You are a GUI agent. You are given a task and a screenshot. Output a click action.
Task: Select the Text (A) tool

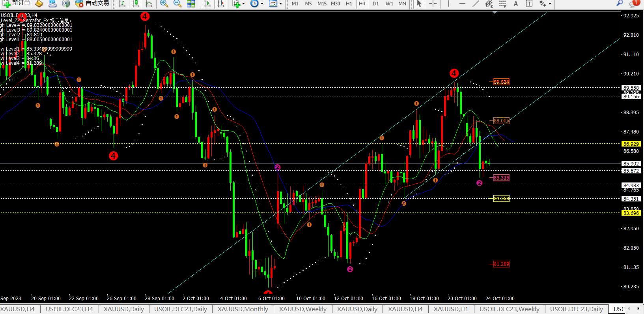pos(516,4)
